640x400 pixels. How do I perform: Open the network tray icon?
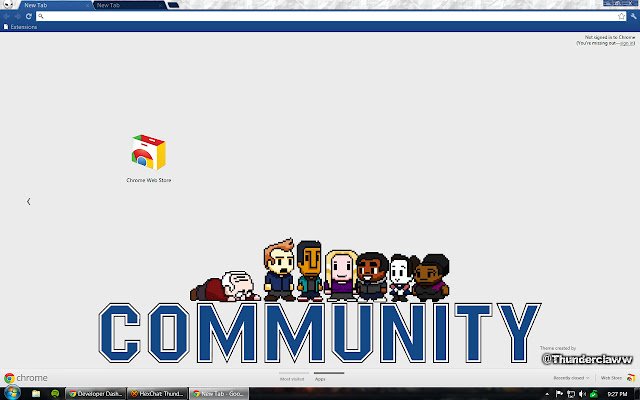tap(571, 394)
